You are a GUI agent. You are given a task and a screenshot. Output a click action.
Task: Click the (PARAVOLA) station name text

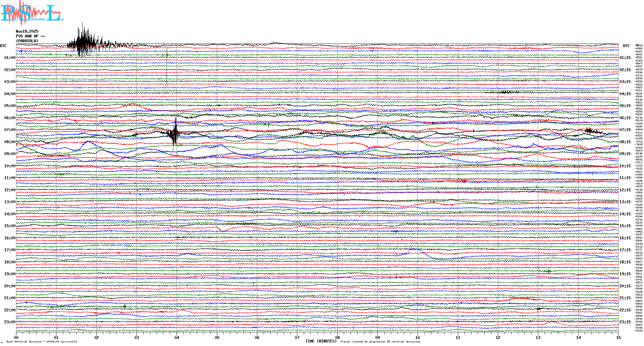[x=27, y=41]
